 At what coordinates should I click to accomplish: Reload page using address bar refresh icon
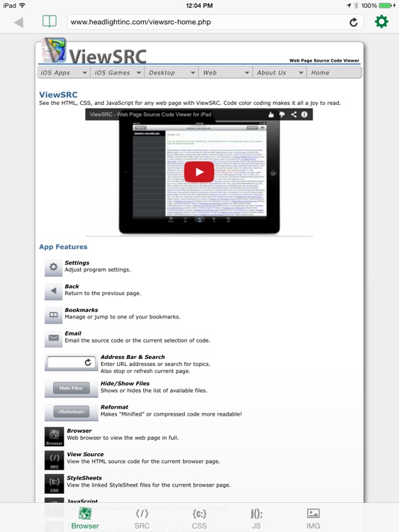(354, 23)
